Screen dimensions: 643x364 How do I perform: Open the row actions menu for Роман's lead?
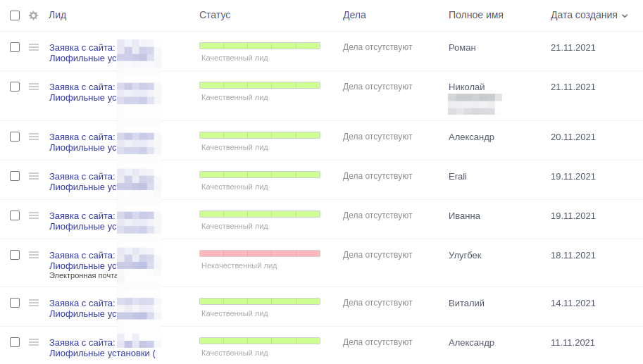point(34,47)
